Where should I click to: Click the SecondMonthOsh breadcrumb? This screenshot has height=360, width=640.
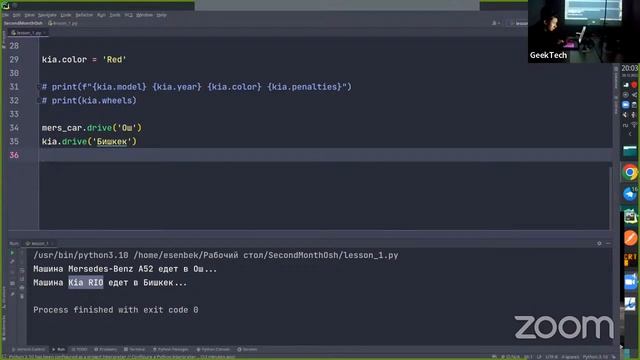point(23,23)
